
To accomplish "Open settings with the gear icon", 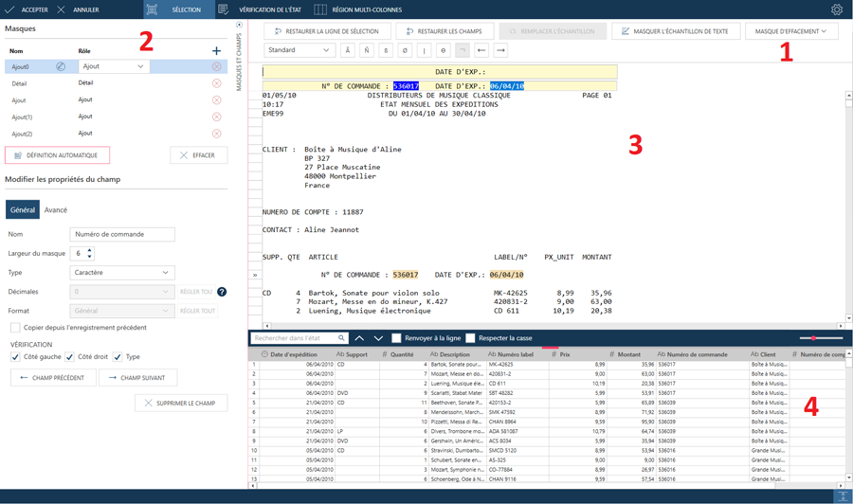I will pyautogui.click(x=836, y=9).
